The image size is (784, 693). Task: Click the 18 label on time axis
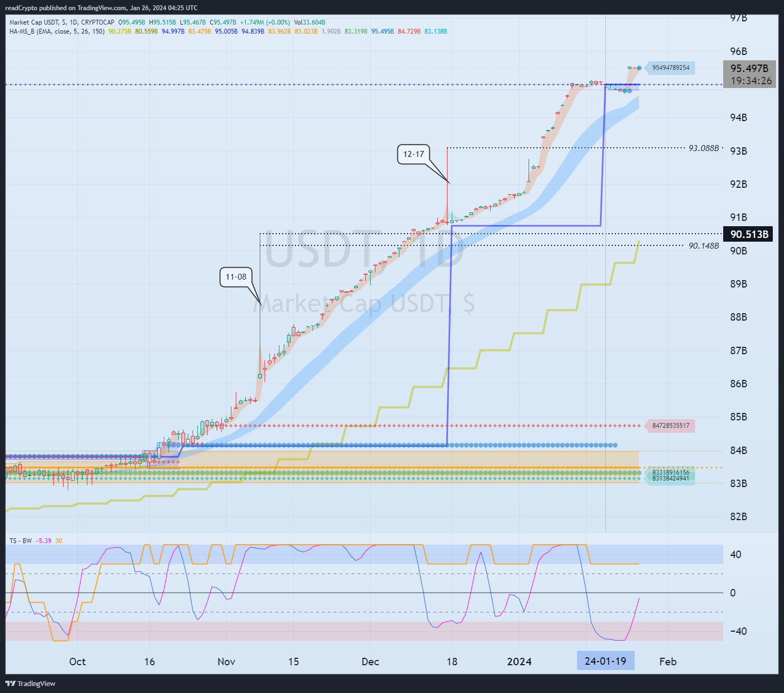452,662
